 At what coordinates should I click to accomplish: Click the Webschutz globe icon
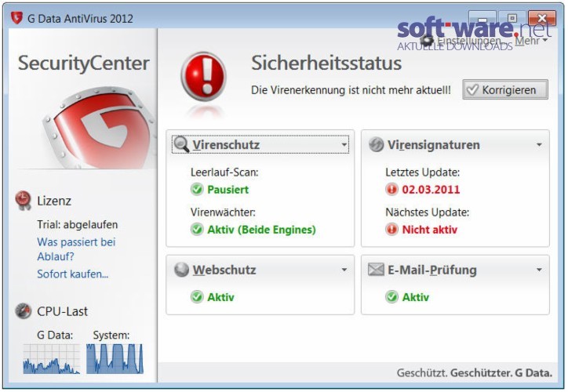click(181, 270)
